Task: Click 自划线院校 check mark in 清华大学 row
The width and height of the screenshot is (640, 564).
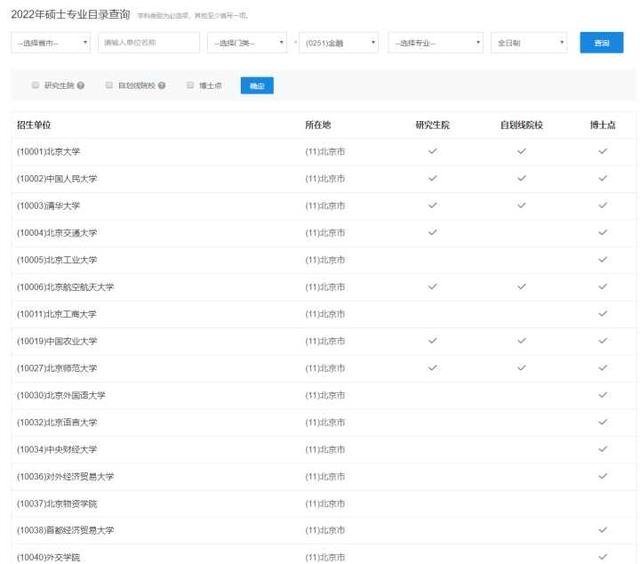Action: tap(521, 205)
